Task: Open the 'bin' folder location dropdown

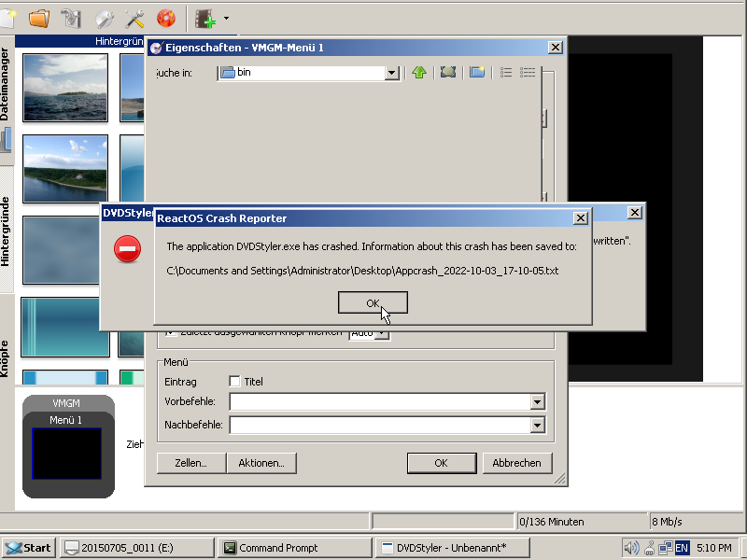Action: pyautogui.click(x=391, y=73)
